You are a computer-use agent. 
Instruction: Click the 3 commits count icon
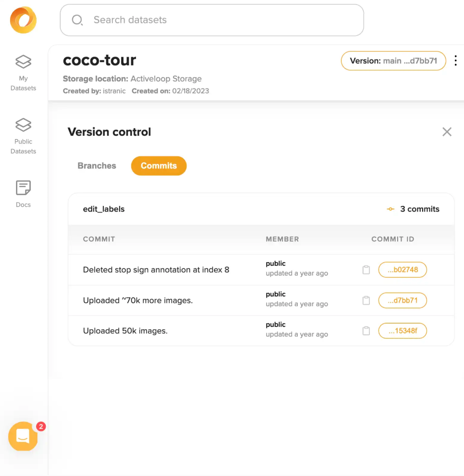(x=391, y=209)
